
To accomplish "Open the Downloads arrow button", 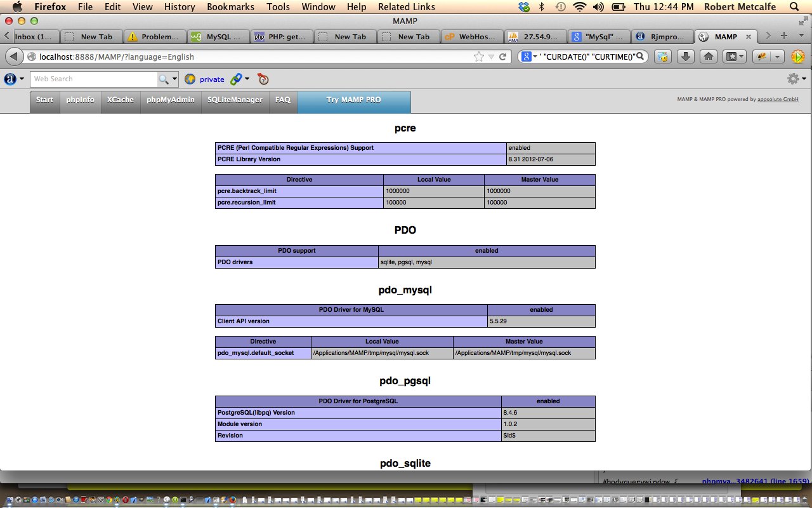I will click(685, 57).
